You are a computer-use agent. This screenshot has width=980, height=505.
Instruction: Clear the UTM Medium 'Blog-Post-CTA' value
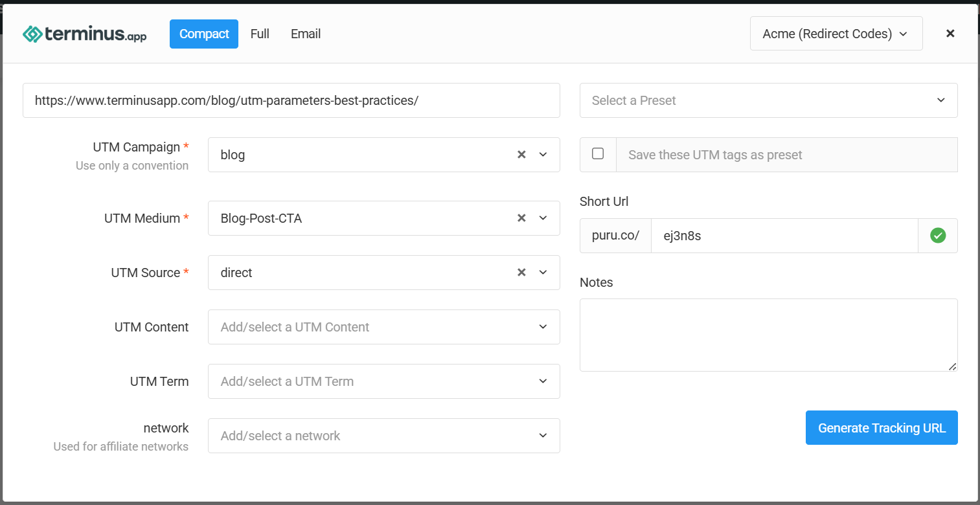[x=521, y=218]
